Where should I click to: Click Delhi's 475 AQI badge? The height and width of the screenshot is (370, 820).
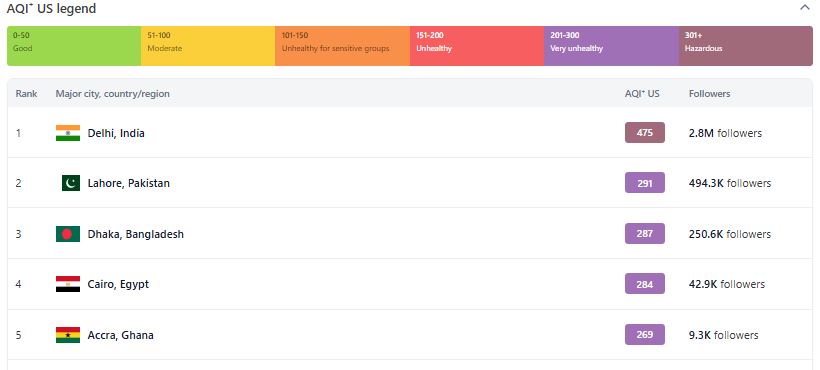(x=645, y=133)
